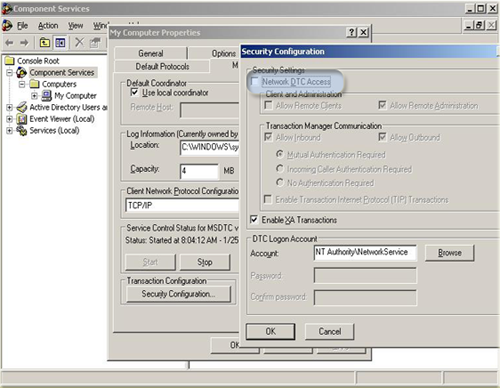Open the TCP/IP protocol combo box
The image size is (500, 388).
point(182,205)
